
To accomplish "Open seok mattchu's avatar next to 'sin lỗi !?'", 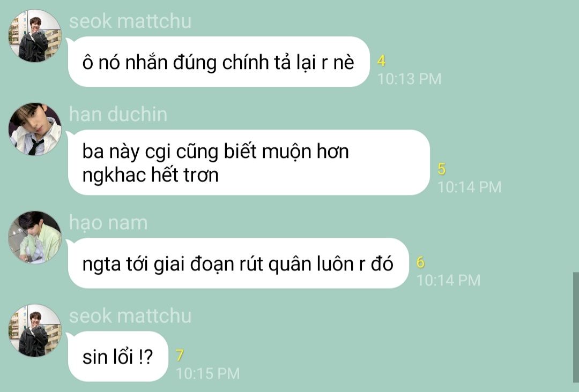I will click(x=35, y=331).
